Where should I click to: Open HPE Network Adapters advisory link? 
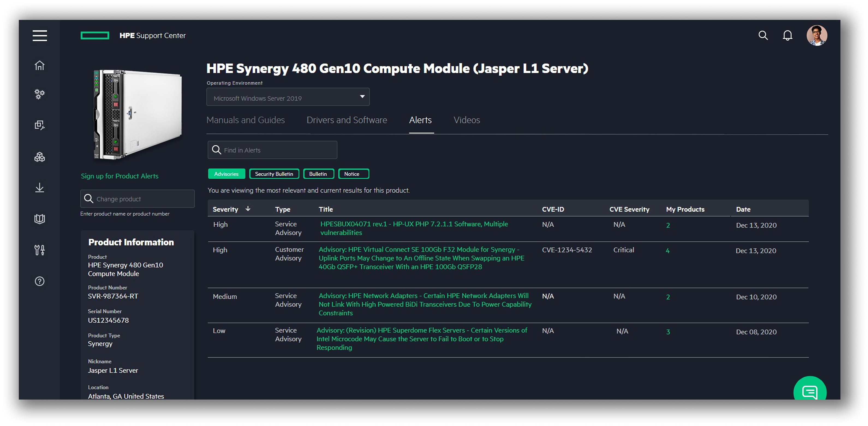[x=425, y=304]
